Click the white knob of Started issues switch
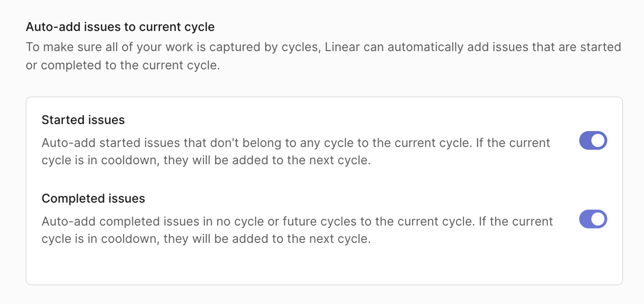644x304 pixels. pyautogui.click(x=598, y=140)
